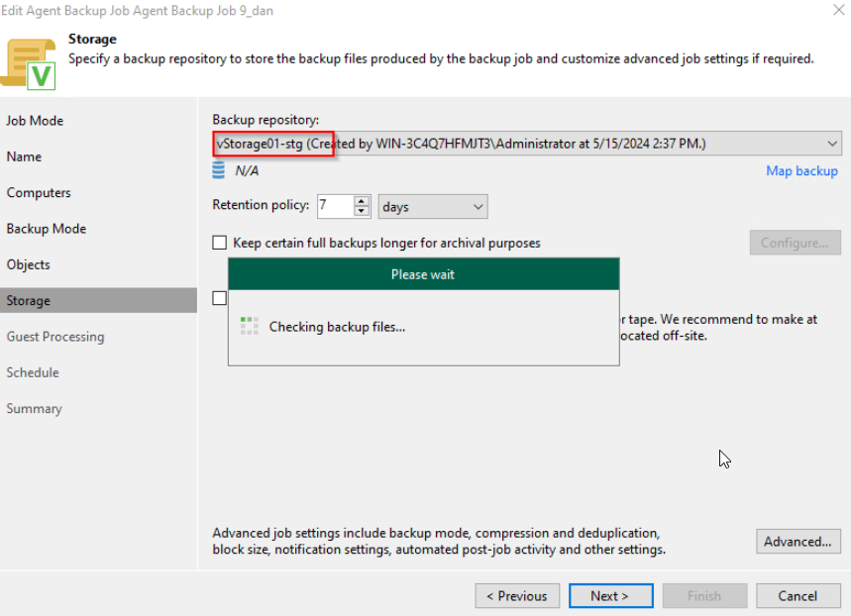Go to Job Mode step

click(x=35, y=121)
